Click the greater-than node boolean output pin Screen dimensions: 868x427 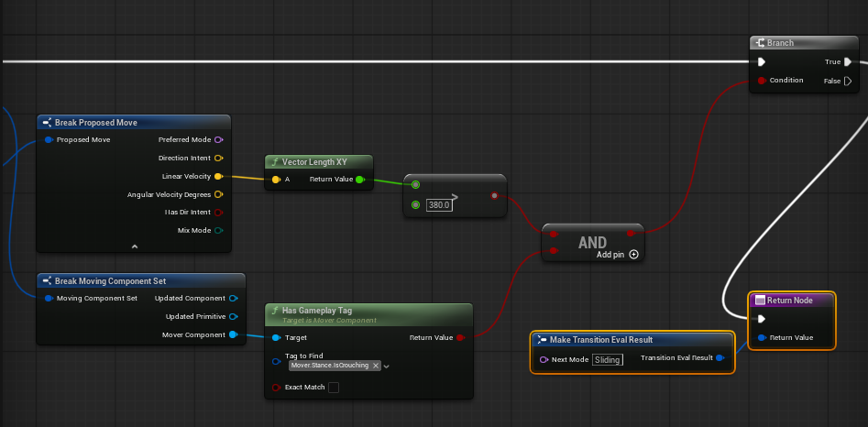(494, 195)
